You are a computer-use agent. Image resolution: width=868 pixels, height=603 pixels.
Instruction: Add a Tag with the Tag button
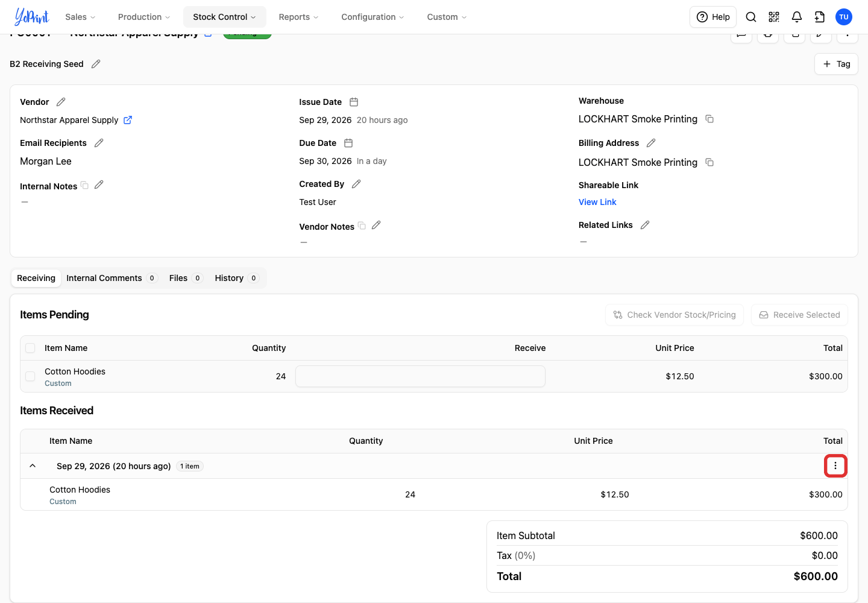836,64
